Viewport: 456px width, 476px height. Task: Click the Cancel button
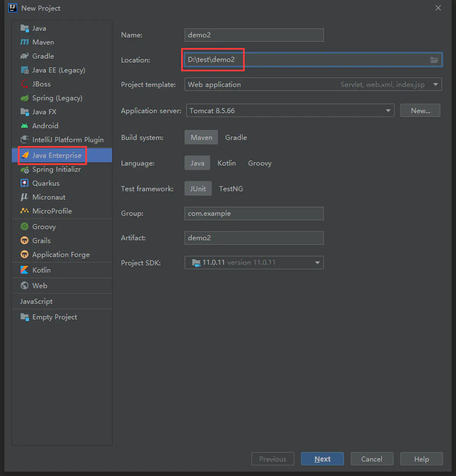click(372, 459)
